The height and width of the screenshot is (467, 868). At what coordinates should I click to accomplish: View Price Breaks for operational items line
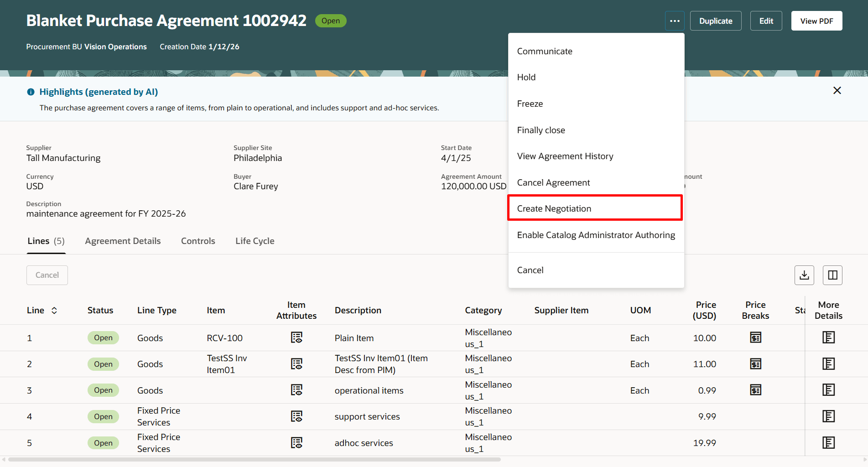755,390
